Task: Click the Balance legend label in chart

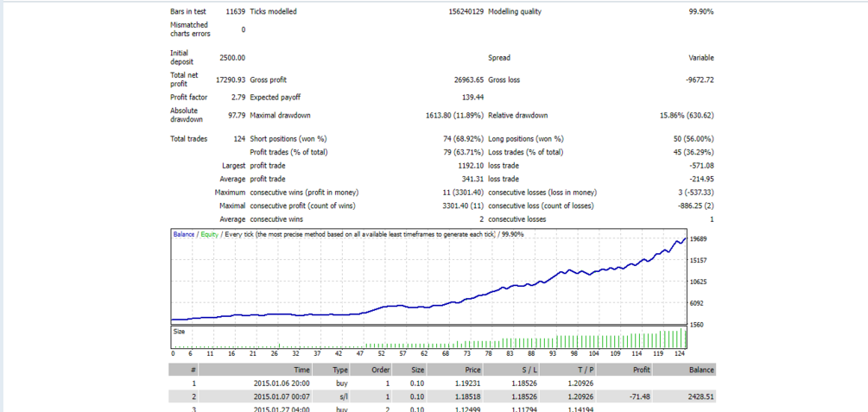Action: [x=183, y=234]
